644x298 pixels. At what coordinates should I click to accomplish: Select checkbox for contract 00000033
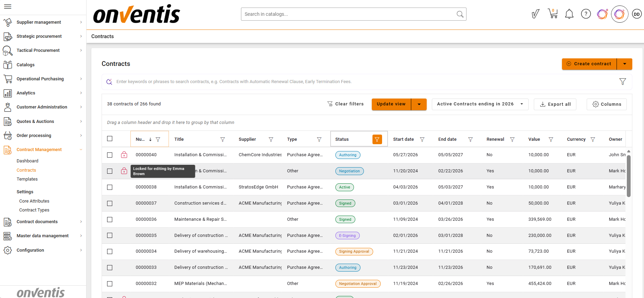[x=110, y=268]
